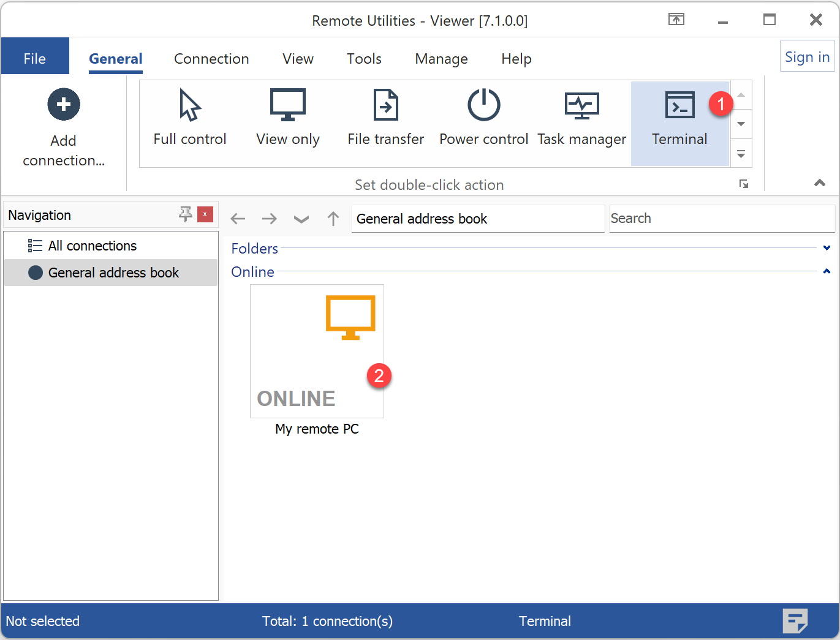Image resolution: width=840 pixels, height=640 pixels.
Task: Expand the Folders section
Action: click(827, 248)
